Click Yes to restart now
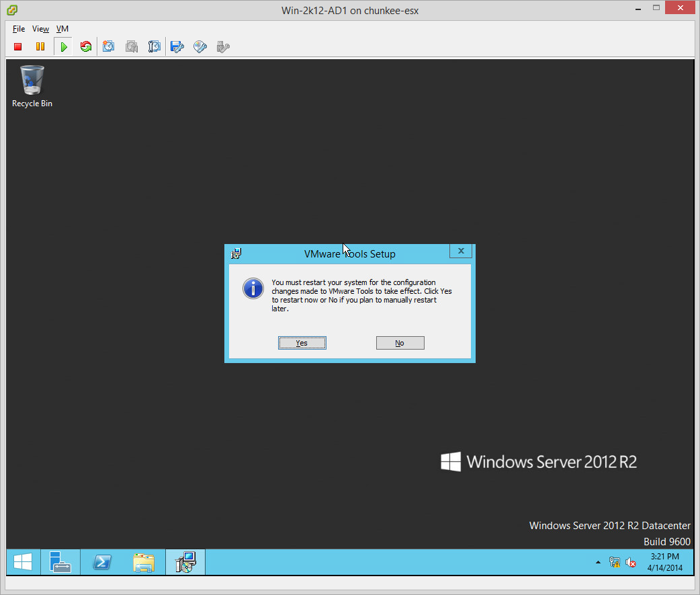The width and height of the screenshot is (700, 595). tap(302, 343)
